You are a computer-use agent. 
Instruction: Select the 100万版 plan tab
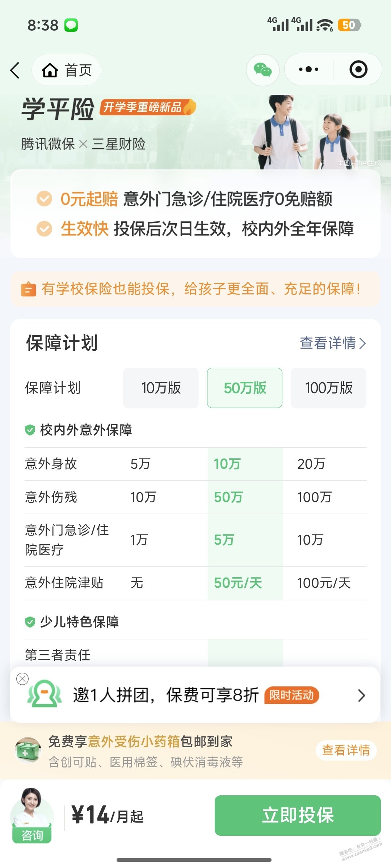coord(328,388)
